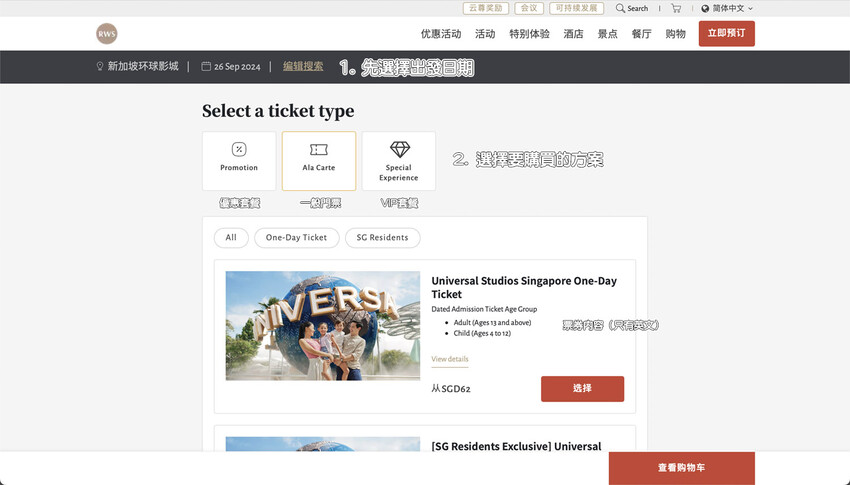850x485 pixels.
Task: Open the 特别体验 menu
Action: 529,34
